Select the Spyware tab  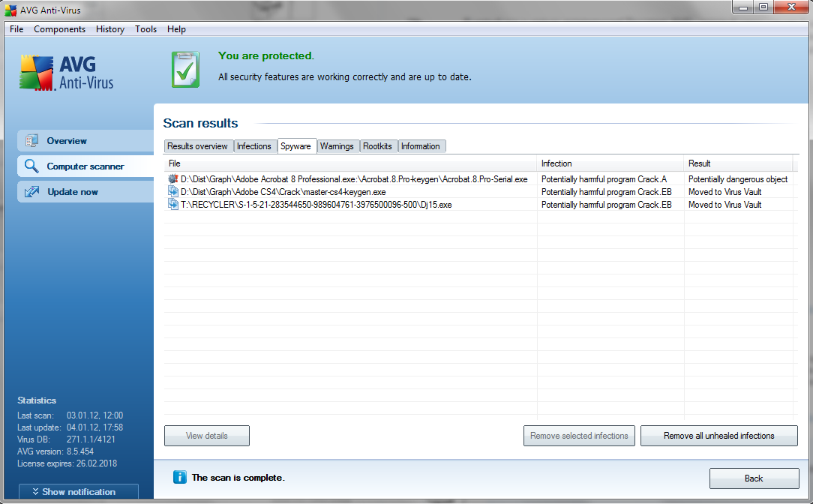(x=296, y=146)
